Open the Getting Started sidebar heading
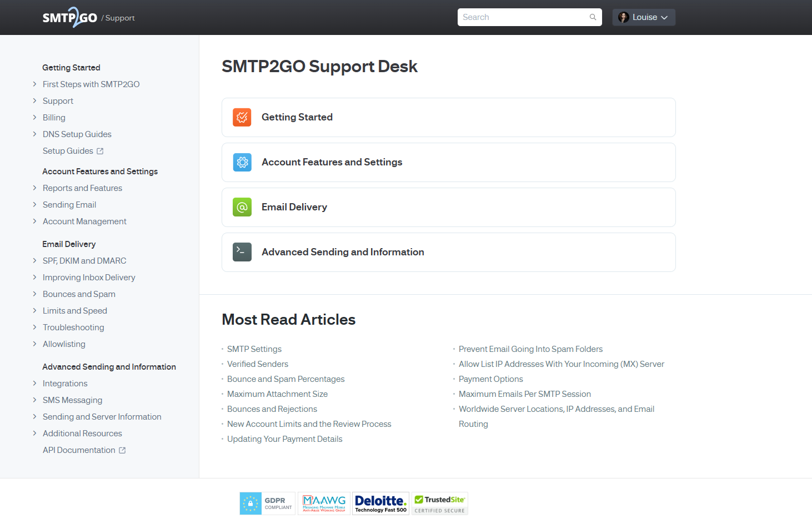Image resolution: width=812 pixels, height=519 pixels. pyautogui.click(x=71, y=68)
